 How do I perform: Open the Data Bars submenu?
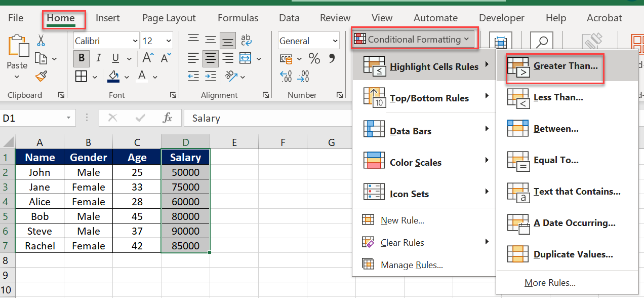(x=424, y=130)
